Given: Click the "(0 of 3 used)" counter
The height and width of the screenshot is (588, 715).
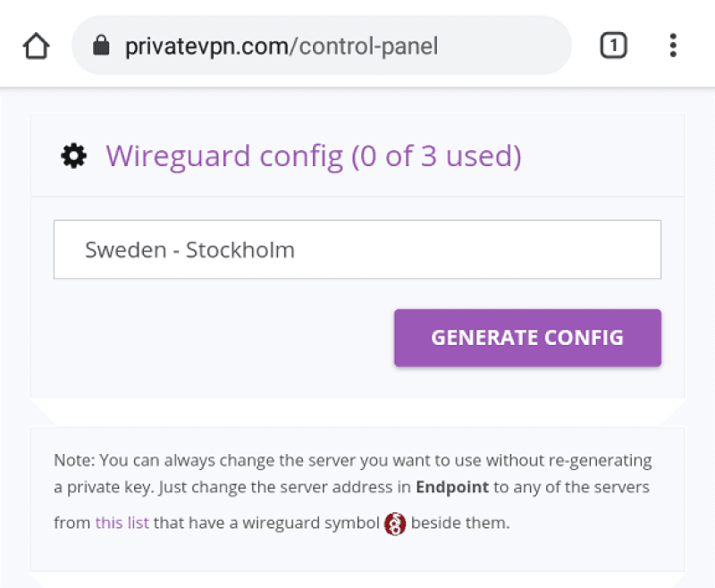Looking at the screenshot, I should pos(436,156).
